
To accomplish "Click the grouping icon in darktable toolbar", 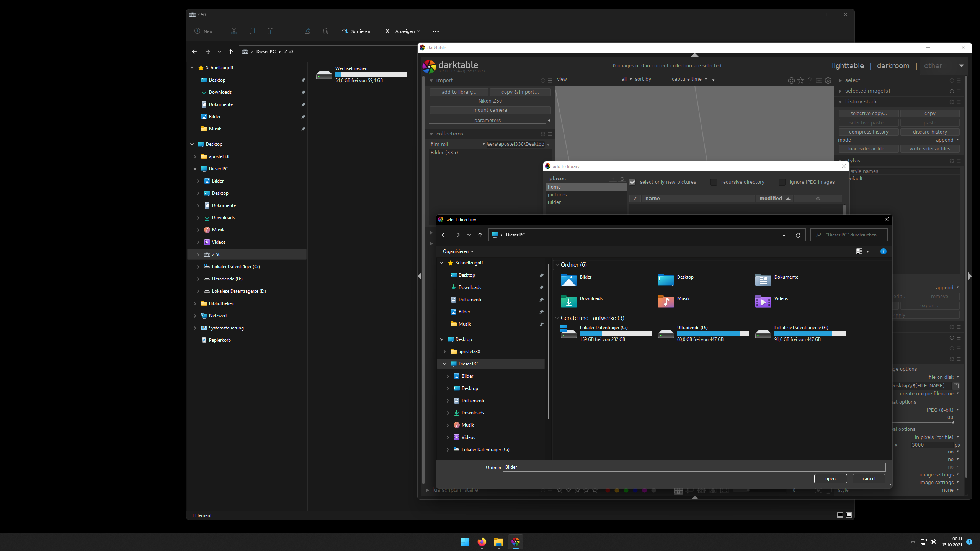I will [791, 80].
